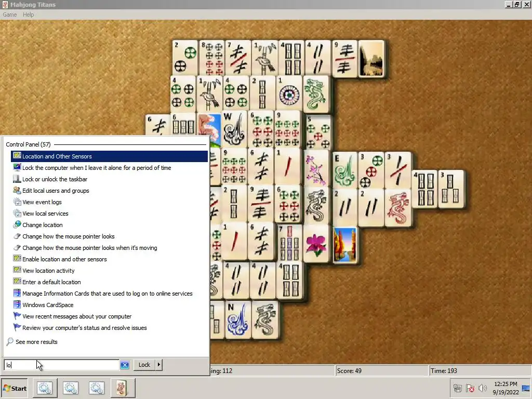This screenshot has width=532, height=399.
Task: Select the 3 bars tile at far right
Action: pyautogui.click(x=451, y=189)
